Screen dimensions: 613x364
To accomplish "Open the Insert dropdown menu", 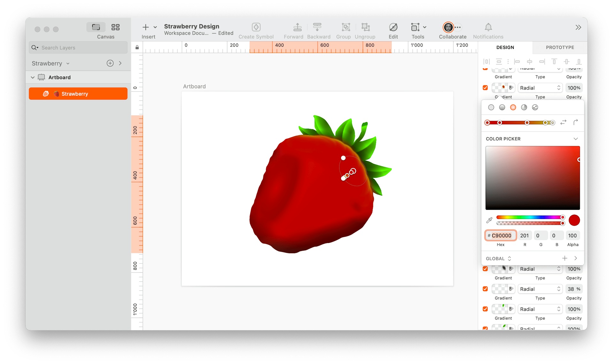I will pos(155,27).
